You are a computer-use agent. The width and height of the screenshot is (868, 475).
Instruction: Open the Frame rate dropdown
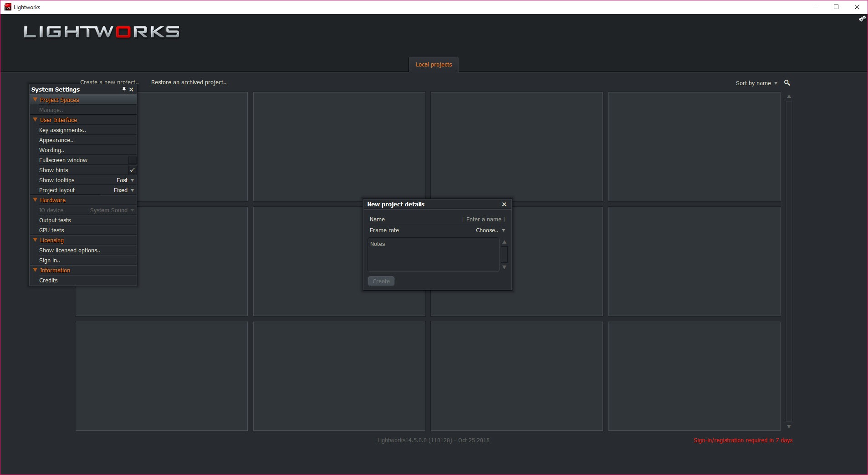490,230
